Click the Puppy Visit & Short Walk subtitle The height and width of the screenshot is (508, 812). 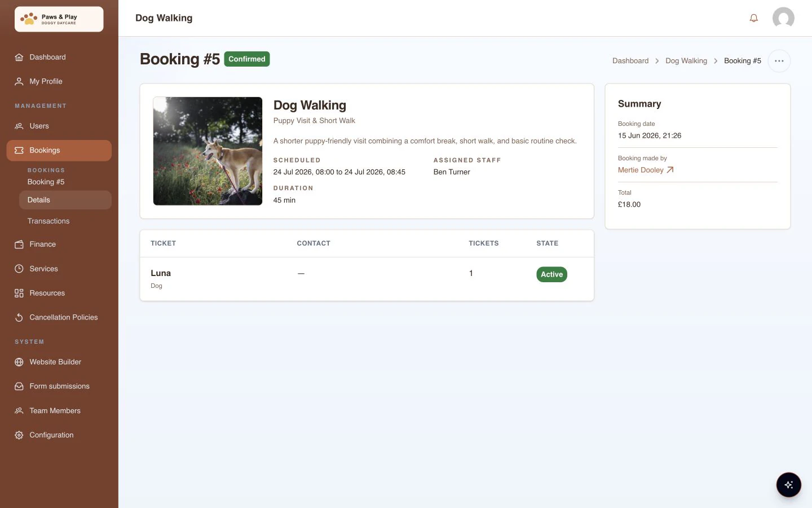point(314,121)
